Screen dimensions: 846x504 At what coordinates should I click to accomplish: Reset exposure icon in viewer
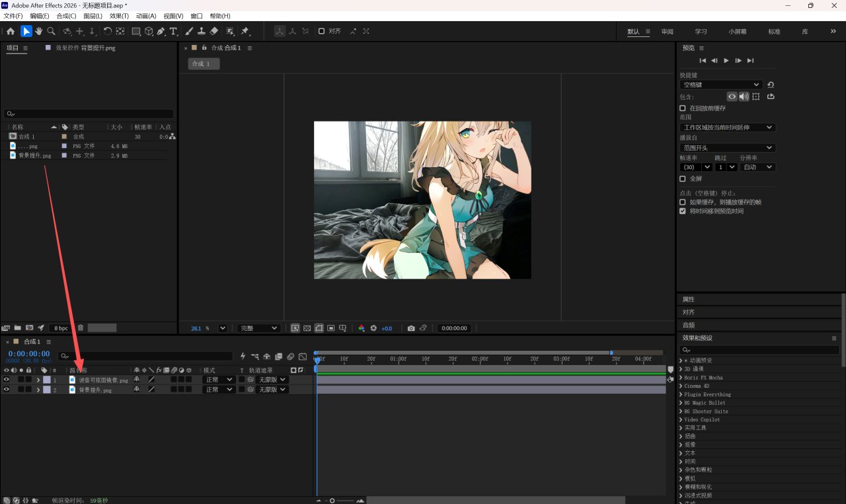pyautogui.click(x=373, y=328)
